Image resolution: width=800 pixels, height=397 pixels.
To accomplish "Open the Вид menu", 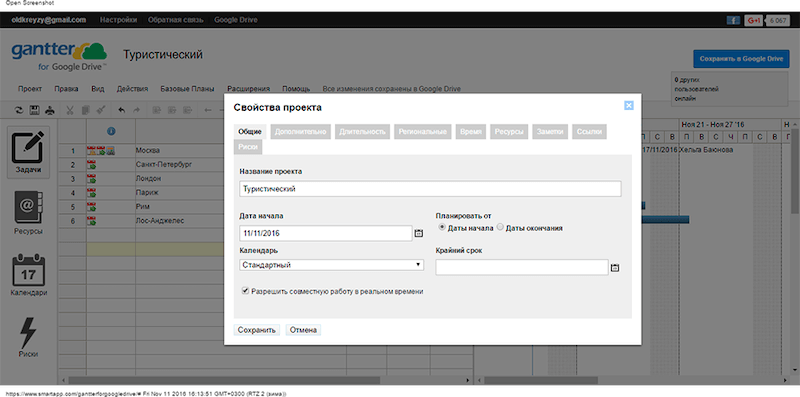I will pyautogui.click(x=97, y=89).
